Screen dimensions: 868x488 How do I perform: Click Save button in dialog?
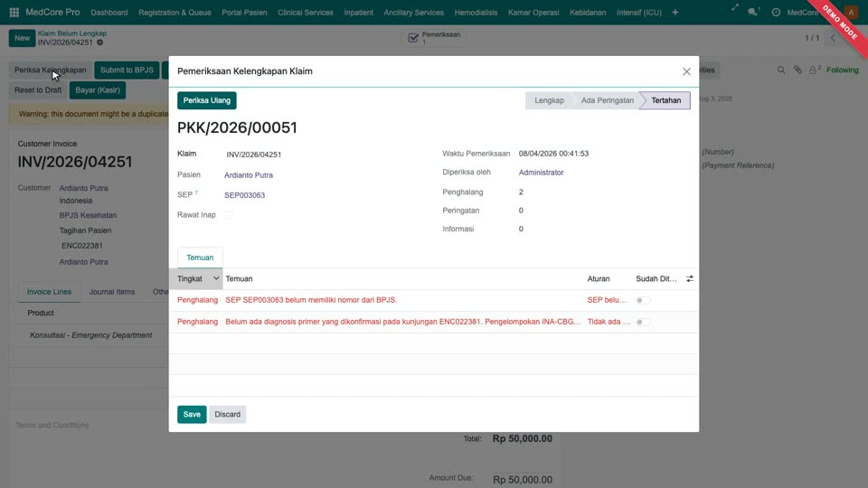[x=192, y=415]
